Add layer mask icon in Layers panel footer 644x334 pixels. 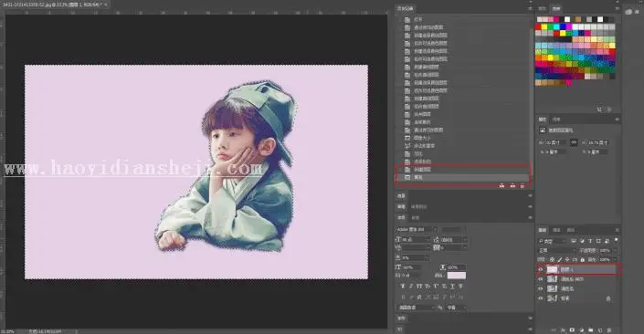click(x=572, y=330)
